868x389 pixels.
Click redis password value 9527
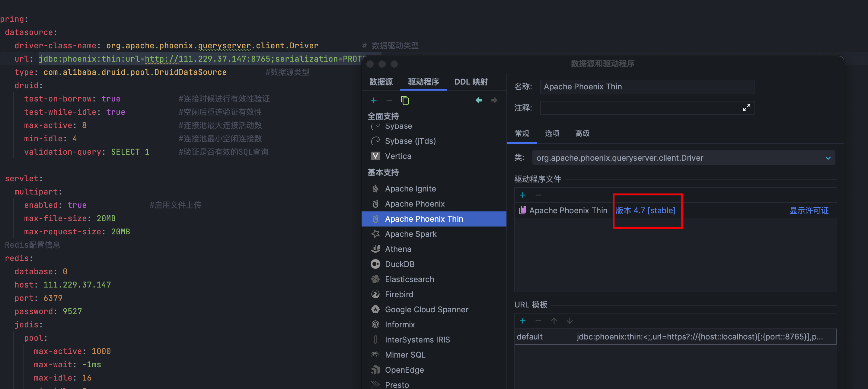click(72, 311)
